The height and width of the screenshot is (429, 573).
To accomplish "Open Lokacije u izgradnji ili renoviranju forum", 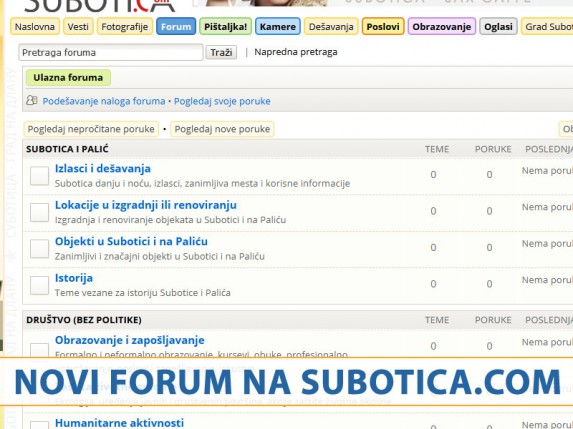I will [146, 205].
